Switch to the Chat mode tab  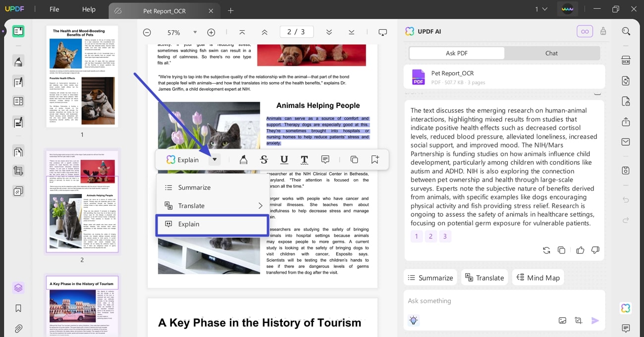551,53
